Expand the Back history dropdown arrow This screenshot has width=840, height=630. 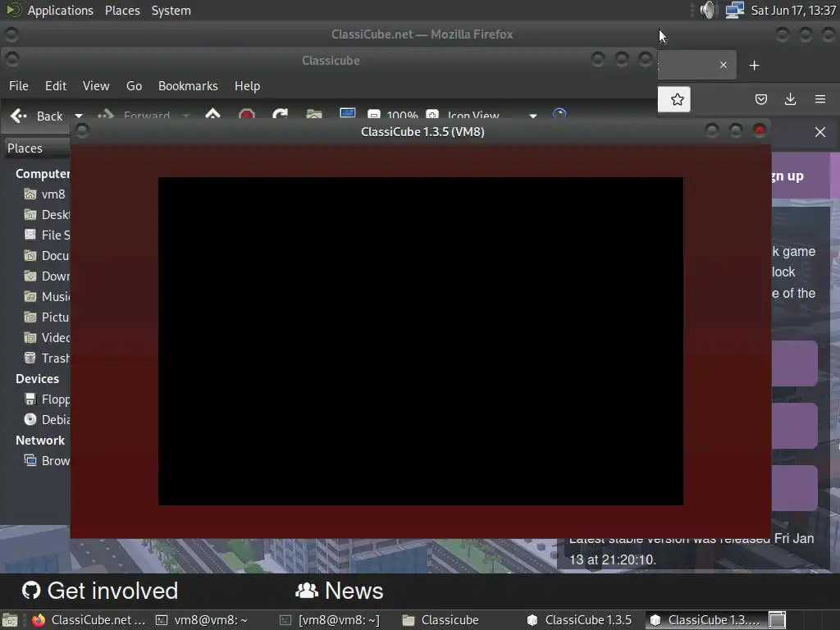click(79, 115)
